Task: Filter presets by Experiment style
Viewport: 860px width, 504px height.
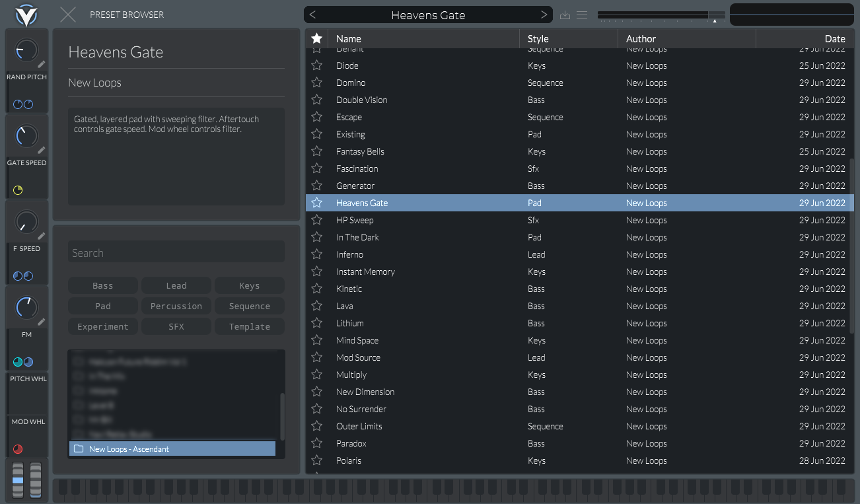Action: (103, 327)
